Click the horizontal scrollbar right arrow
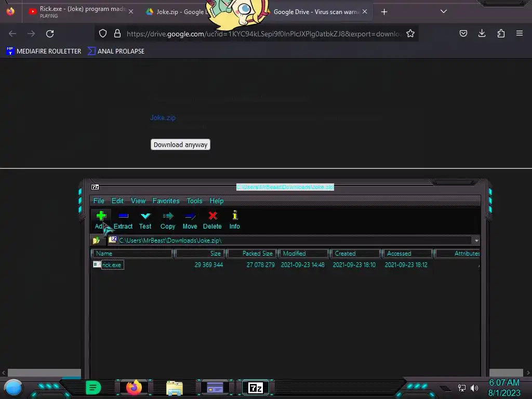Screen dimensions: 532x399 point(528,373)
